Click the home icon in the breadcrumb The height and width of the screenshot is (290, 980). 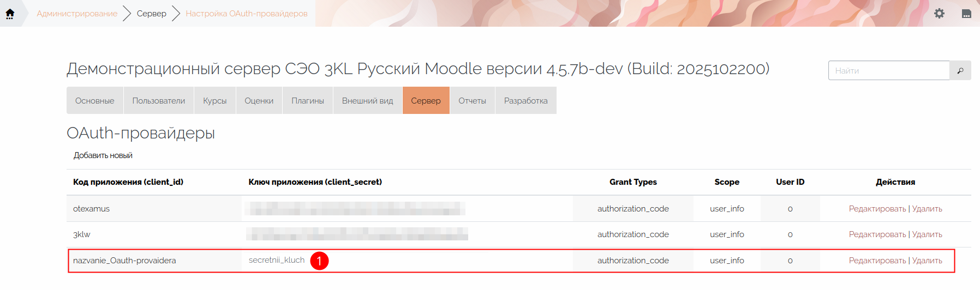tap(10, 14)
